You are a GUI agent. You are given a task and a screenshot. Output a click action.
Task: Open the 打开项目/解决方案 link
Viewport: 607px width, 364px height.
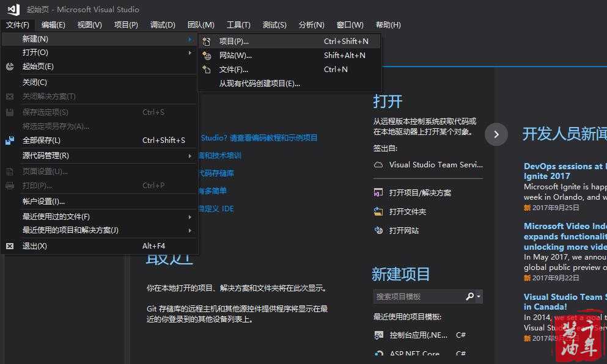pos(420,193)
